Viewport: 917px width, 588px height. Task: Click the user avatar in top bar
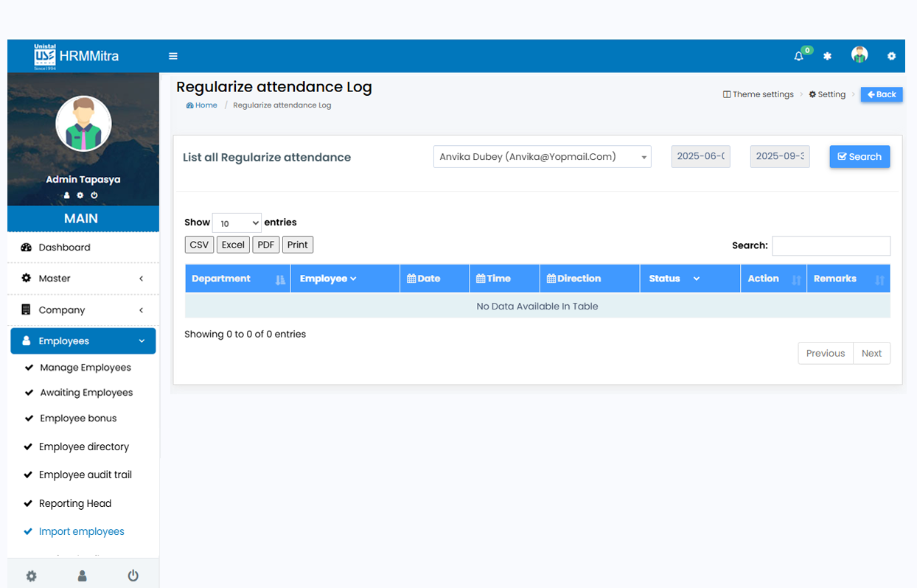(859, 55)
